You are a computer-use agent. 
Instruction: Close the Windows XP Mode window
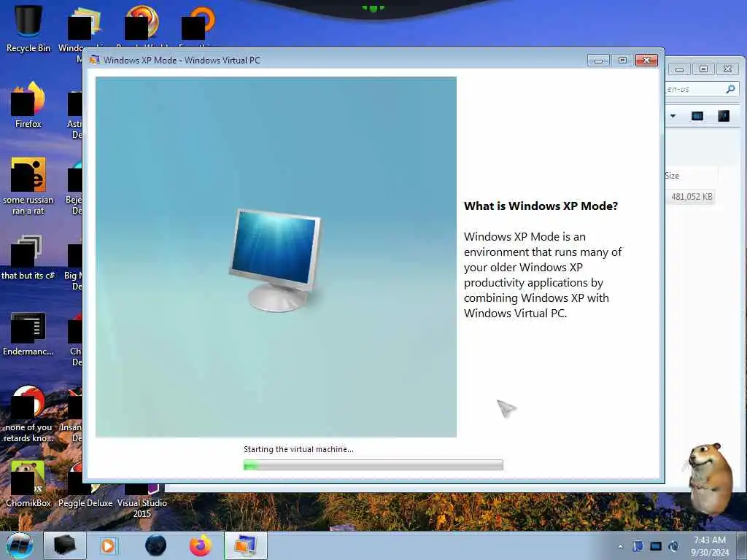(646, 60)
